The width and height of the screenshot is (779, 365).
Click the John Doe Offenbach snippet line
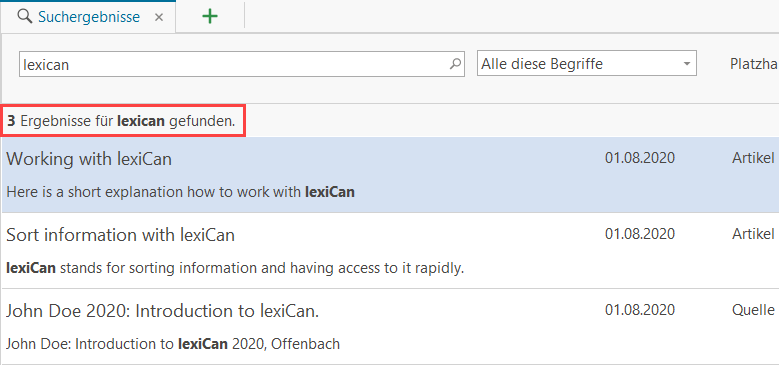(173, 344)
